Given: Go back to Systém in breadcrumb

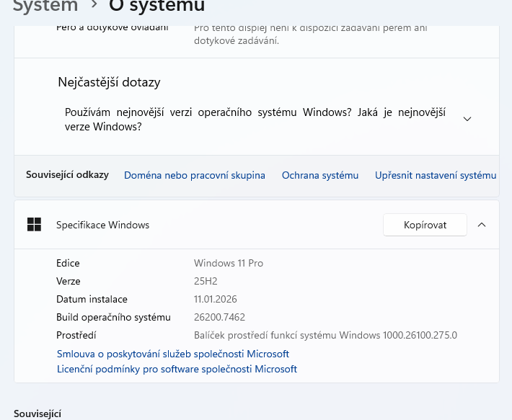Looking at the screenshot, I should (x=45, y=6).
